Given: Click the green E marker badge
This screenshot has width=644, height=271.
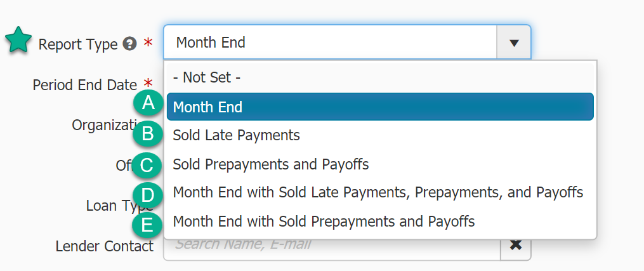Looking at the screenshot, I should [x=148, y=225].
